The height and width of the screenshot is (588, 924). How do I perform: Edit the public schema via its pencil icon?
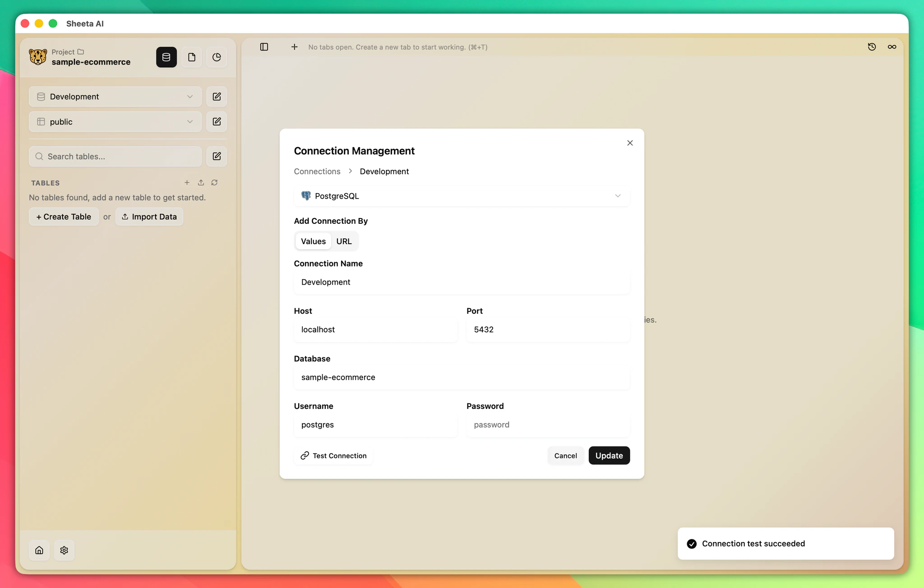(x=217, y=122)
